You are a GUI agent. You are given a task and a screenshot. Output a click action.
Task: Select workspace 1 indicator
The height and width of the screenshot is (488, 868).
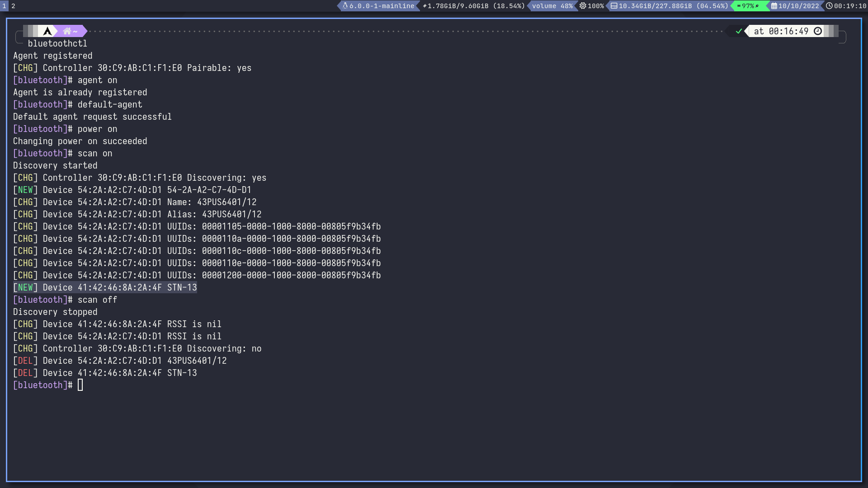[4, 6]
